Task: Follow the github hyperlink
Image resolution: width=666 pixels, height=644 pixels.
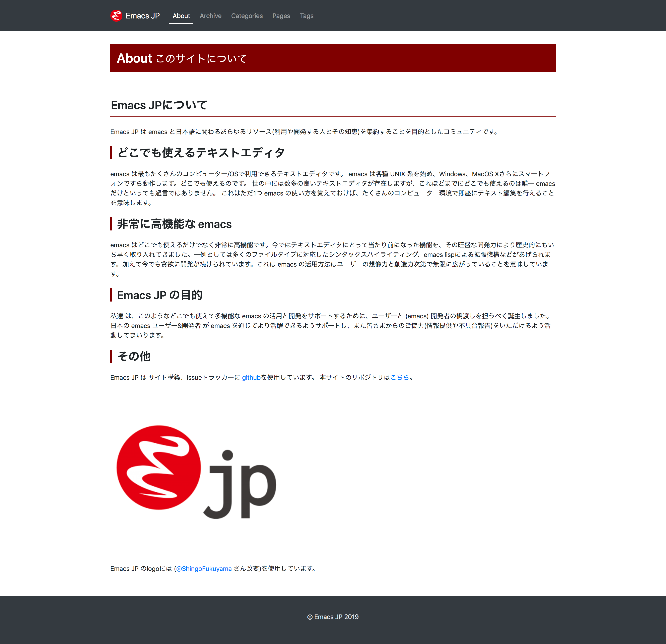Action: [x=251, y=377]
